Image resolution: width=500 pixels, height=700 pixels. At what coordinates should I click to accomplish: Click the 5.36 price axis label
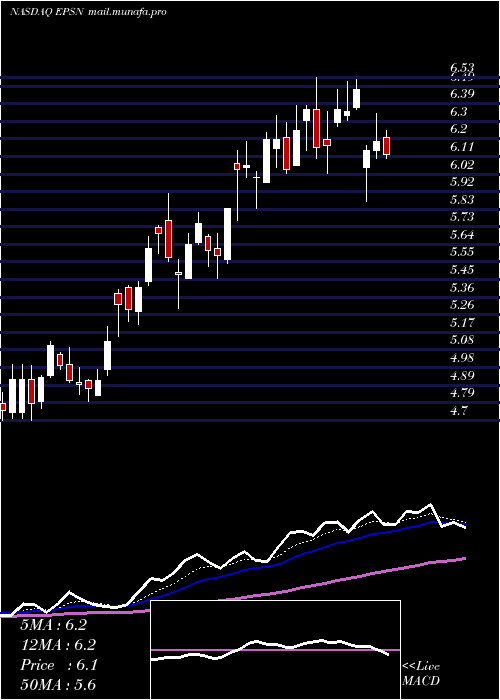click(x=462, y=287)
